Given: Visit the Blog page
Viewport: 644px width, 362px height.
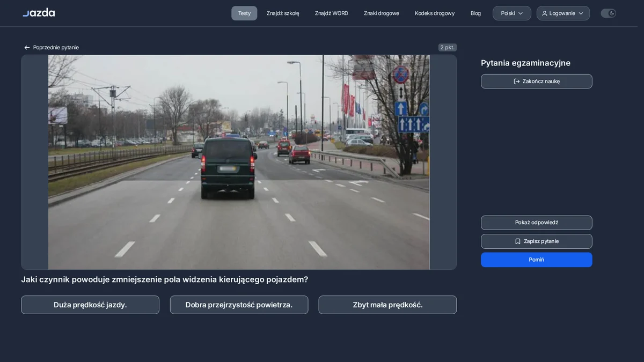Looking at the screenshot, I should 475,13.
